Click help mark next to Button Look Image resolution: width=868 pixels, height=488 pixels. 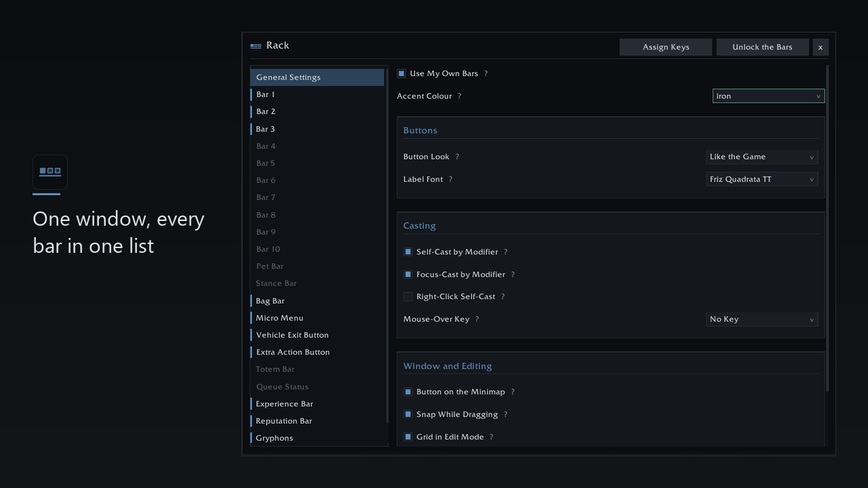click(457, 157)
